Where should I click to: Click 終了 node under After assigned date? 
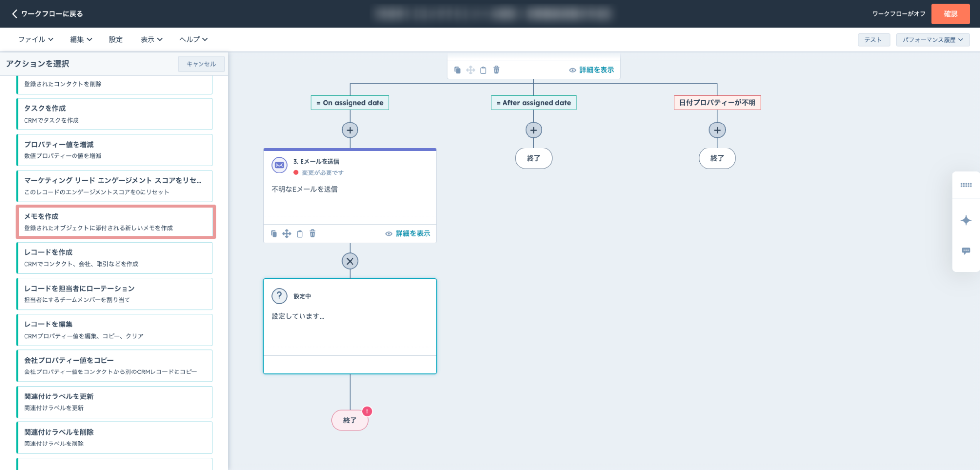(533, 158)
